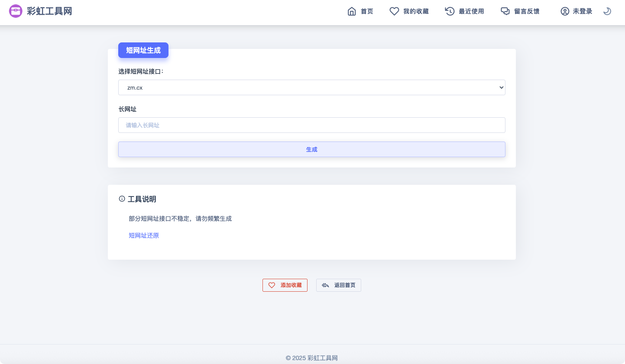The image size is (625, 364).
Task: Click the chat bubble icon beside 留言反馈
Action: click(505, 11)
